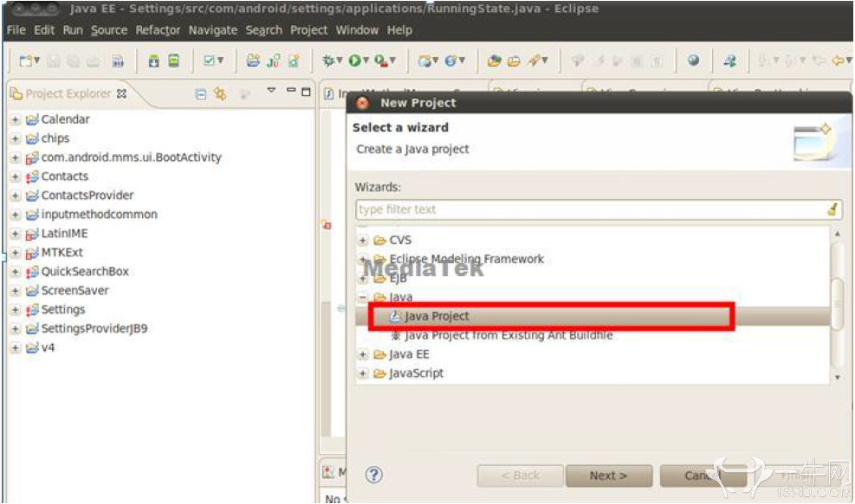The width and height of the screenshot is (855, 504).
Task: Expand the Calendar project
Action: point(16,120)
